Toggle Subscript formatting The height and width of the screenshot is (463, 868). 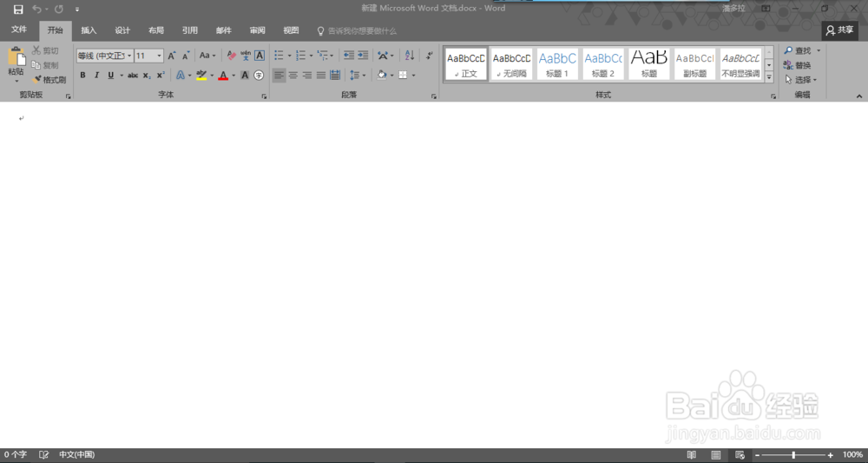pos(147,75)
